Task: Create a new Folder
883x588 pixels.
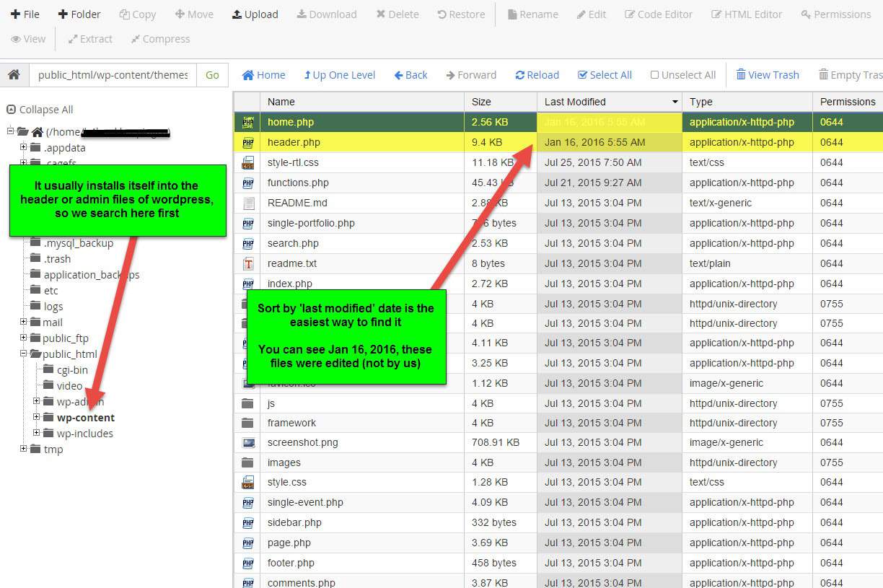Action: coord(79,14)
